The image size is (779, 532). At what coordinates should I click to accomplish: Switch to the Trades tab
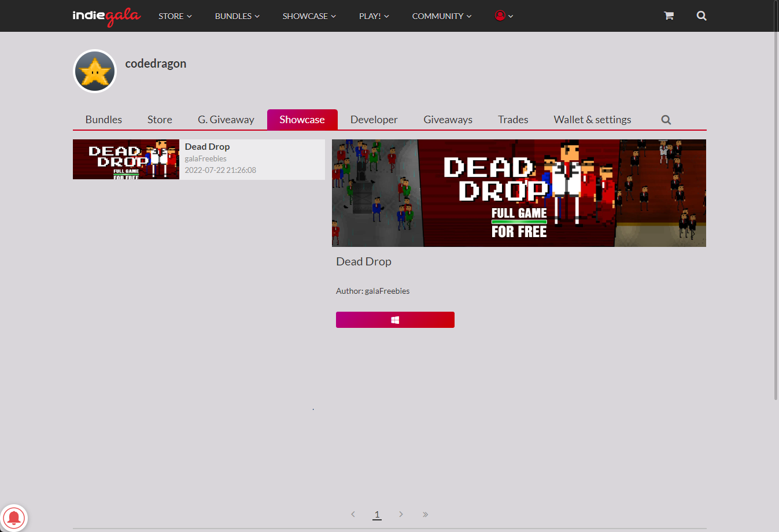pyautogui.click(x=513, y=120)
